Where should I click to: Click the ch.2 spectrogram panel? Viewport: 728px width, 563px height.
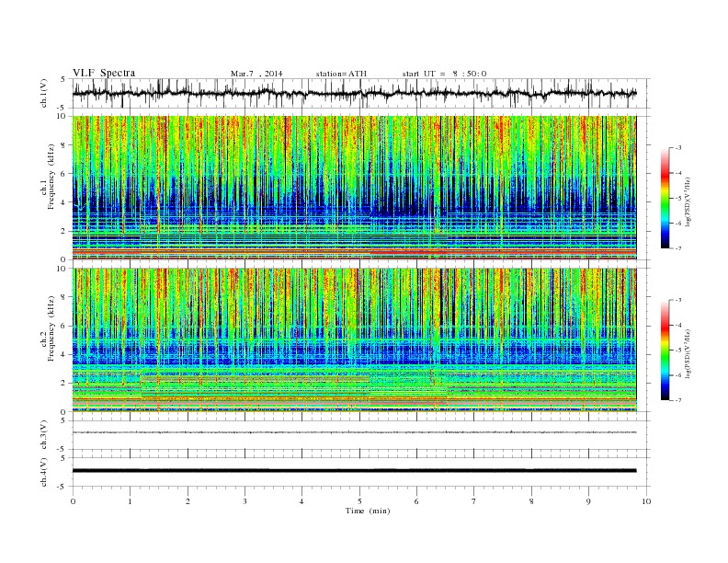(x=354, y=340)
